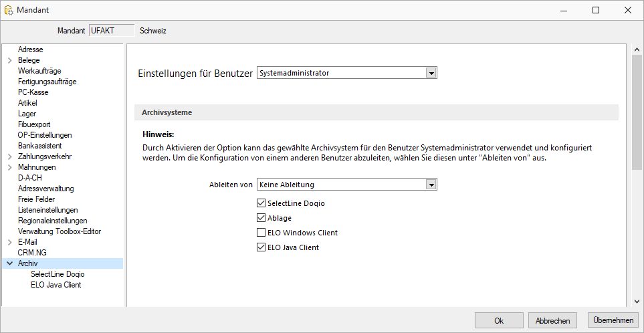644x333 pixels.
Task: Expand the Belege tree node
Action: coord(10,60)
